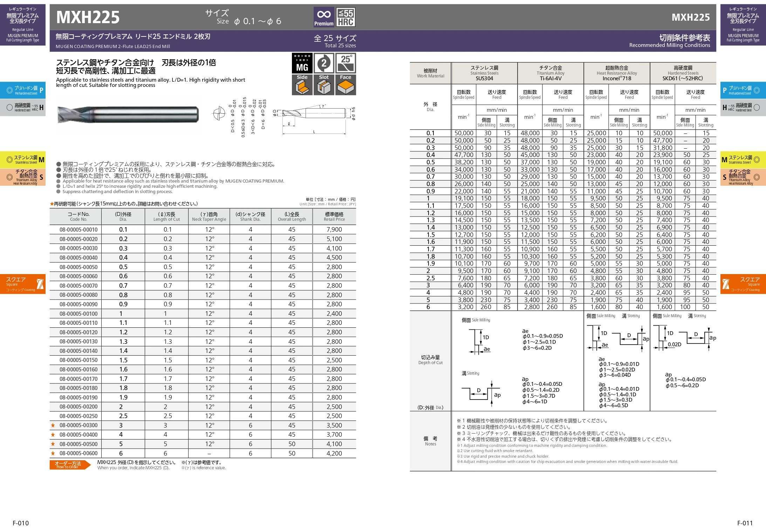Click the infinity Premium icon

(323, 17)
